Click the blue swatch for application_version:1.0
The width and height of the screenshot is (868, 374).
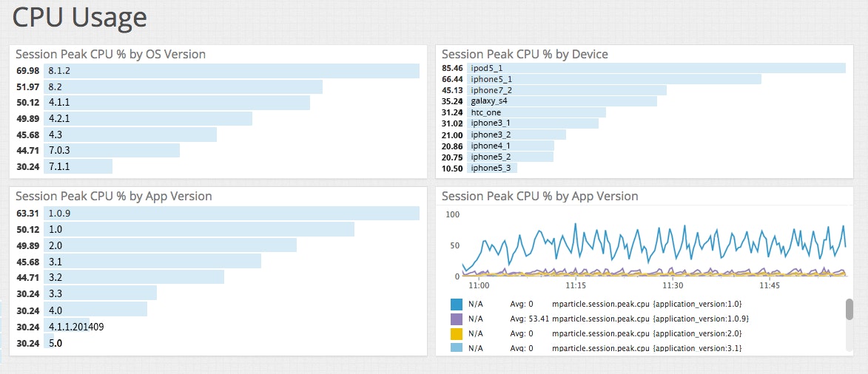[457, 304]
